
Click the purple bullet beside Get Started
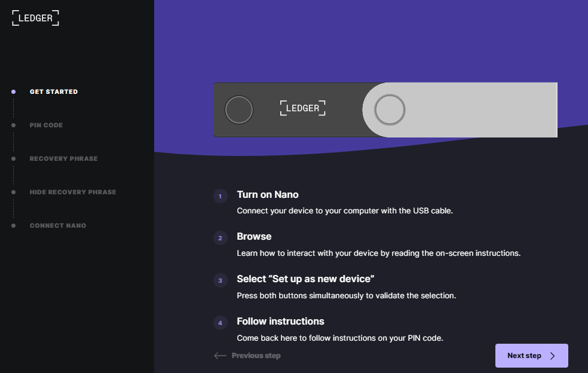[x=14, y=91]
